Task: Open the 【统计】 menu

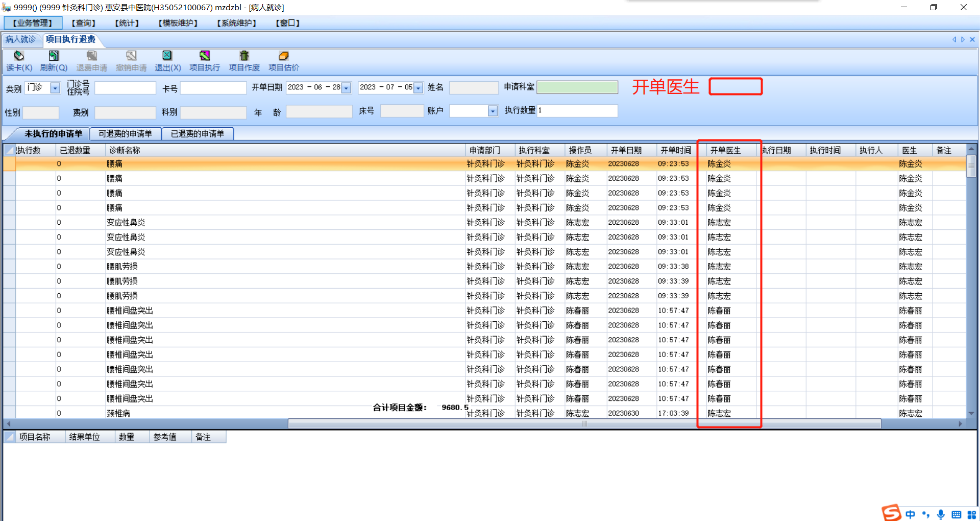Action: (127, 23)
